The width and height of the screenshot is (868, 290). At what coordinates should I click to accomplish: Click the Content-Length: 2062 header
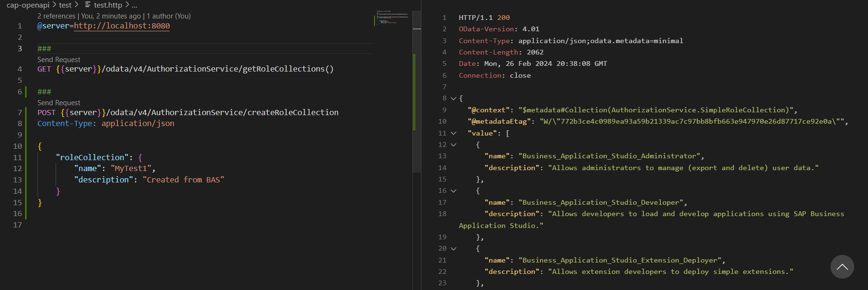(x=501, y=53)
